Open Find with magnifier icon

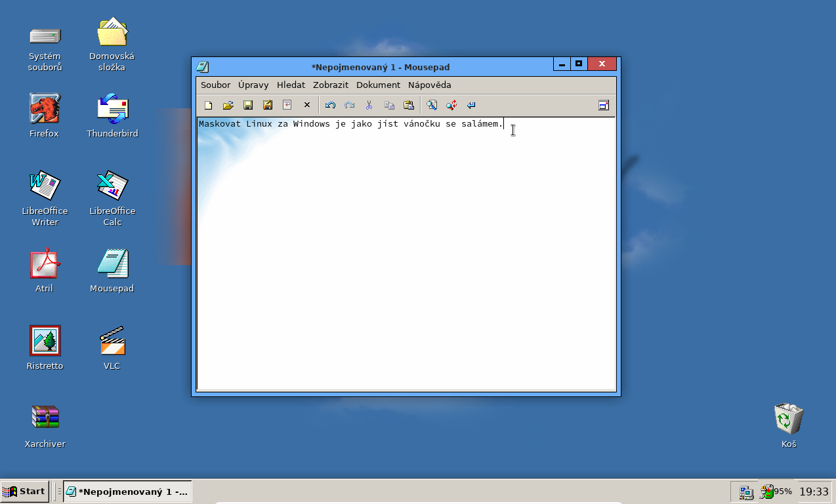[x=432, y=105]
